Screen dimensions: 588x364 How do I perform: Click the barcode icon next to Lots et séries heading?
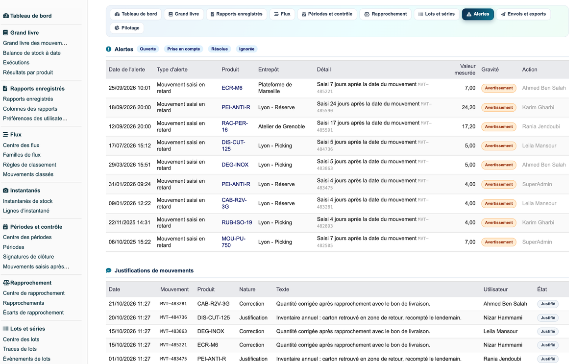tap(5, 329)
